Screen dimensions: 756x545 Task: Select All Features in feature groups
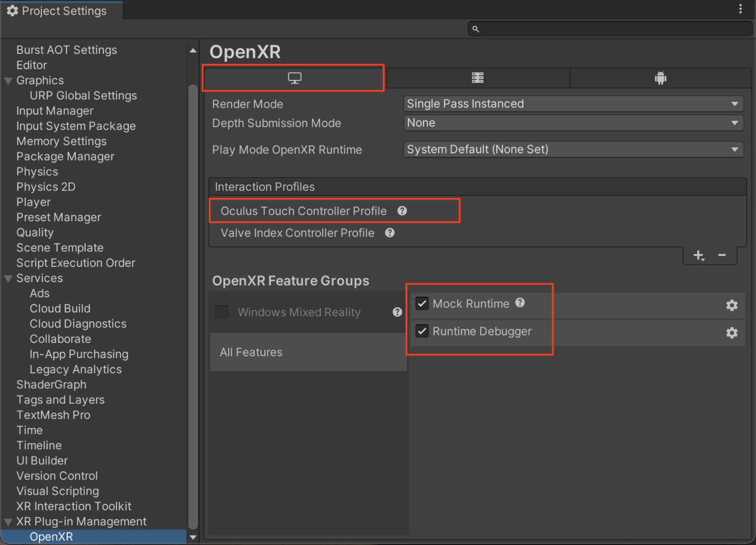pos(251,352)
